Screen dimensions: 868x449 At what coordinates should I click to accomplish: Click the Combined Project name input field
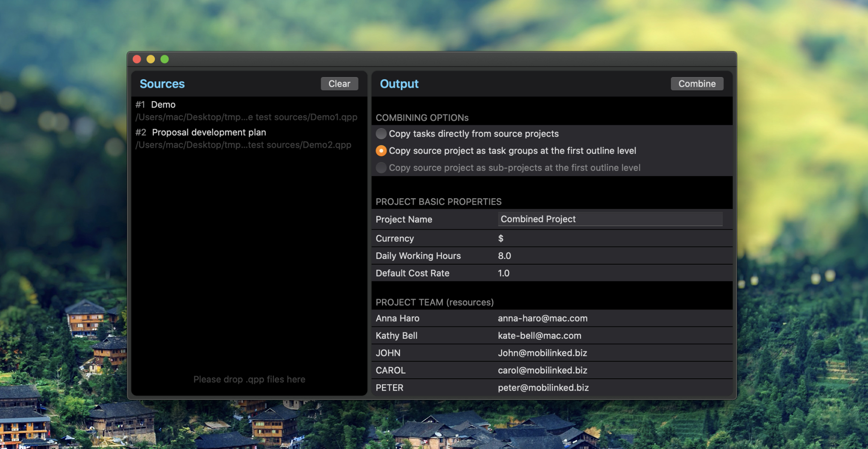[x=610, y=219]
